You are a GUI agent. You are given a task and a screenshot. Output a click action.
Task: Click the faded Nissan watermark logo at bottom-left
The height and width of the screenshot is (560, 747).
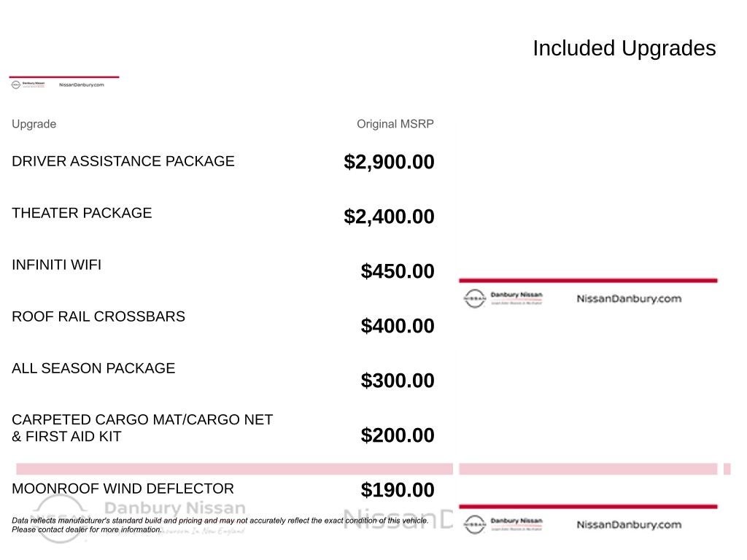tap(58, 517)
